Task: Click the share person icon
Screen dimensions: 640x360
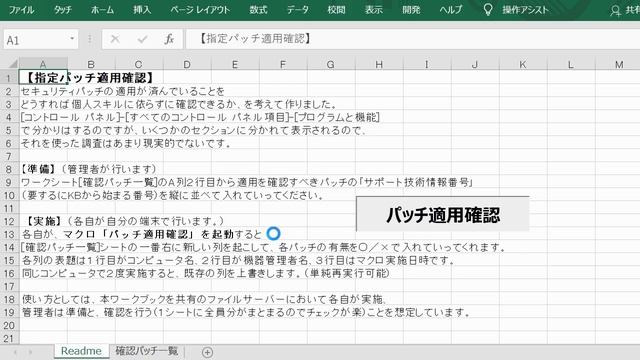Action: [x=615, y=11]
